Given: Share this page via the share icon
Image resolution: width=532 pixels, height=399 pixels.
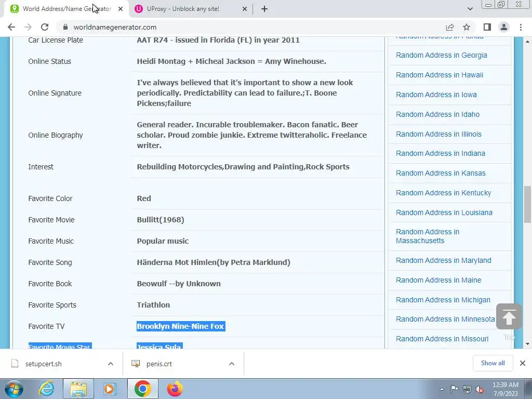Looking at the screenshot, I should pyautogui.click(x=450, y=27).
